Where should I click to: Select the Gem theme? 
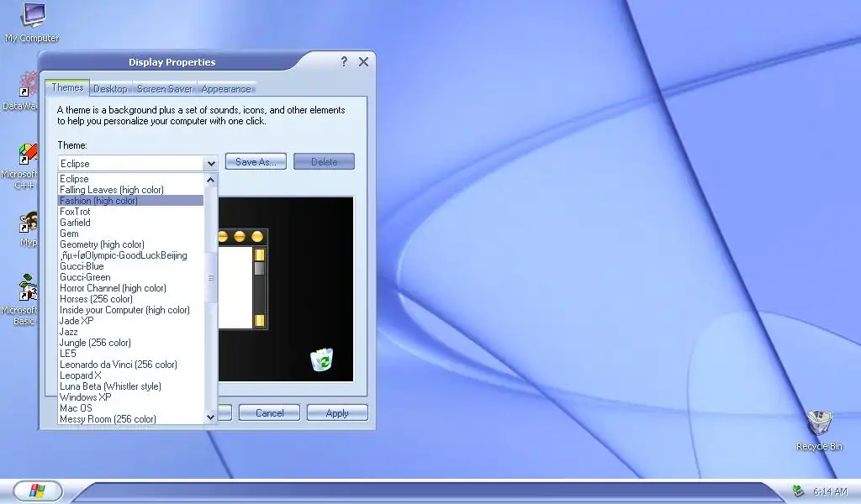click(x=130, y=234)
